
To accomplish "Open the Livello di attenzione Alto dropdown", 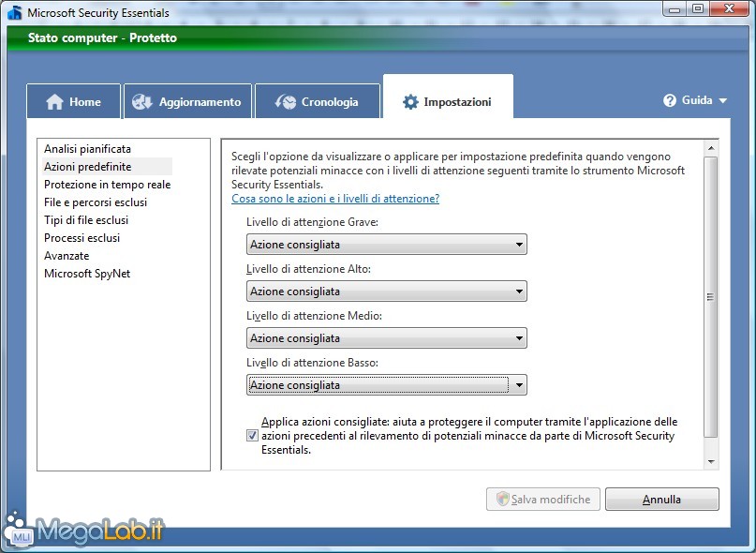I will tap(386, 291).
